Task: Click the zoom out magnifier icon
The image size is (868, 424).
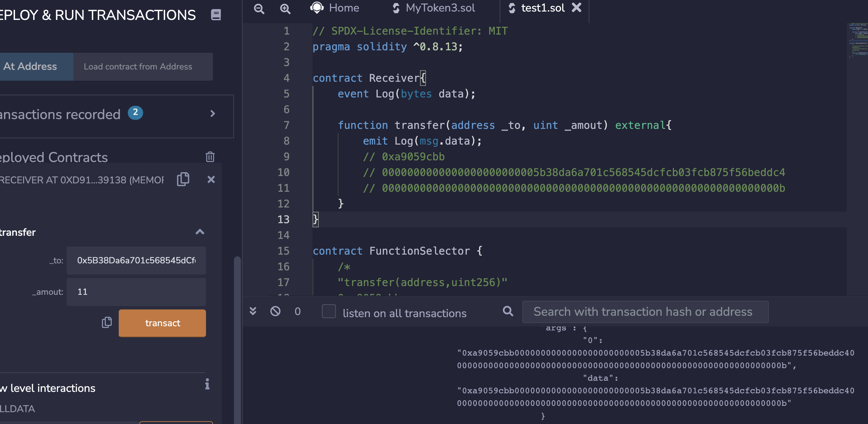Action: pyautogui.click(x=259, y=9)
